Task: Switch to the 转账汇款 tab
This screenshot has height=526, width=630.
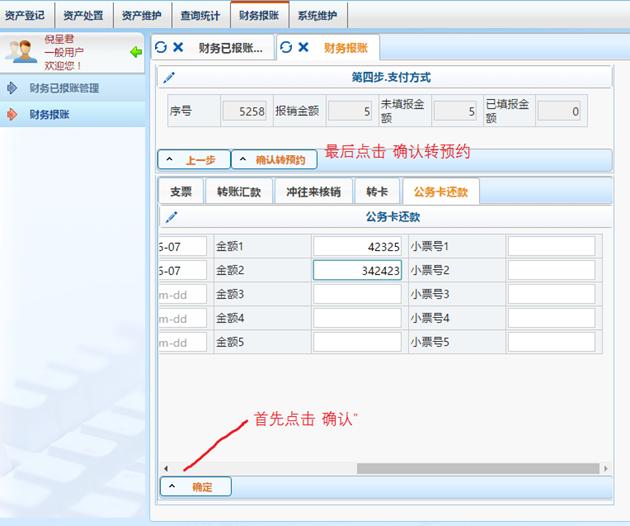Action: 239,192
